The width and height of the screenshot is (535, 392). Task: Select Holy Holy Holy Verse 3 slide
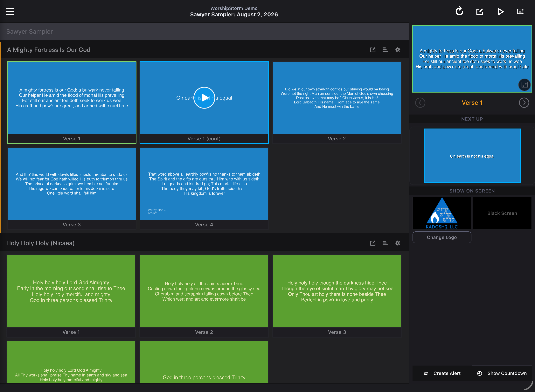click(337, 296)
